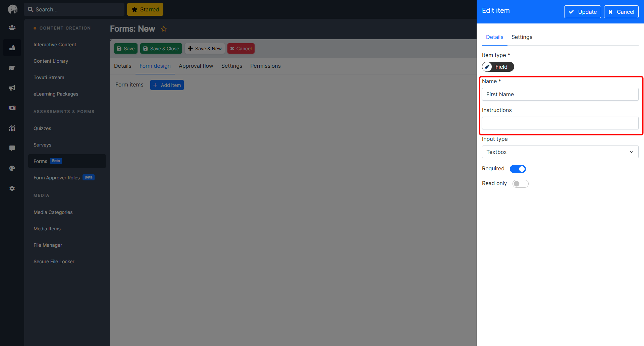Image resolution: width=644 pixels, height=346 pixels.
Task: Open Forms Beta menu item
Action: (67, 161)
